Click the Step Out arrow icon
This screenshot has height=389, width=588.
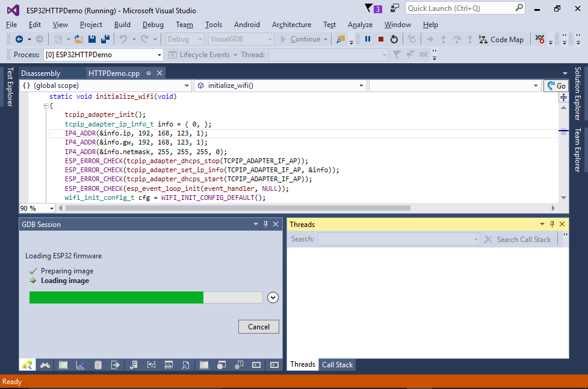pos(470,39)
